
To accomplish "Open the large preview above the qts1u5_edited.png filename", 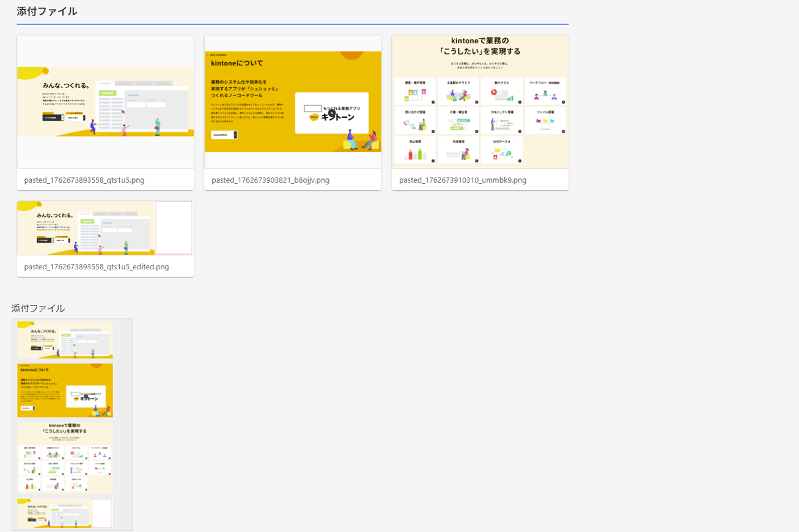I will pos(105,228).
